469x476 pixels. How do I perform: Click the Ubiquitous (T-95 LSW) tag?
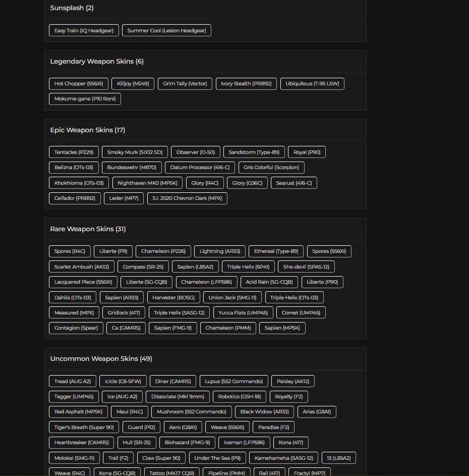(312, 84)
